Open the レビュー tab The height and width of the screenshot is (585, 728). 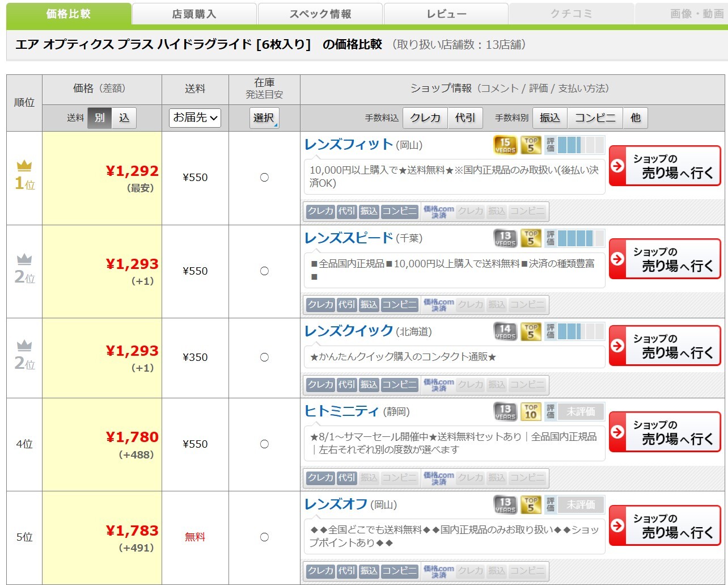pyautogui.click(x=446, y=14)
